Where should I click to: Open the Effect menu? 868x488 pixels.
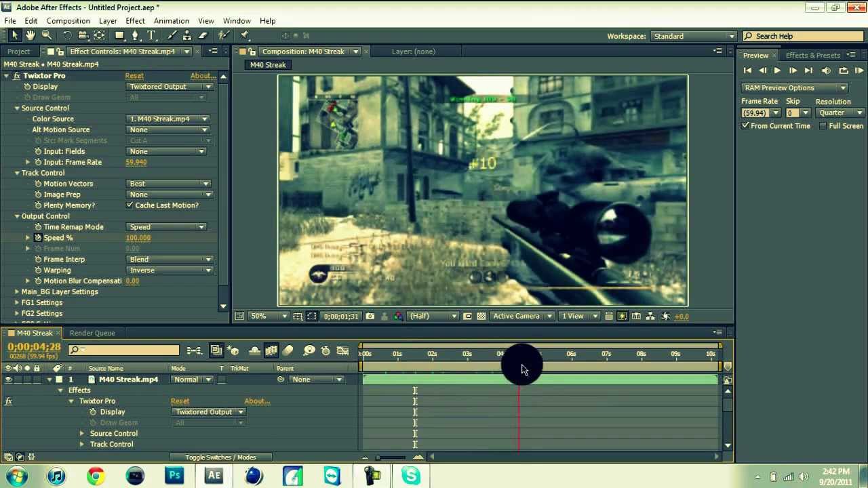coord(135,21)
